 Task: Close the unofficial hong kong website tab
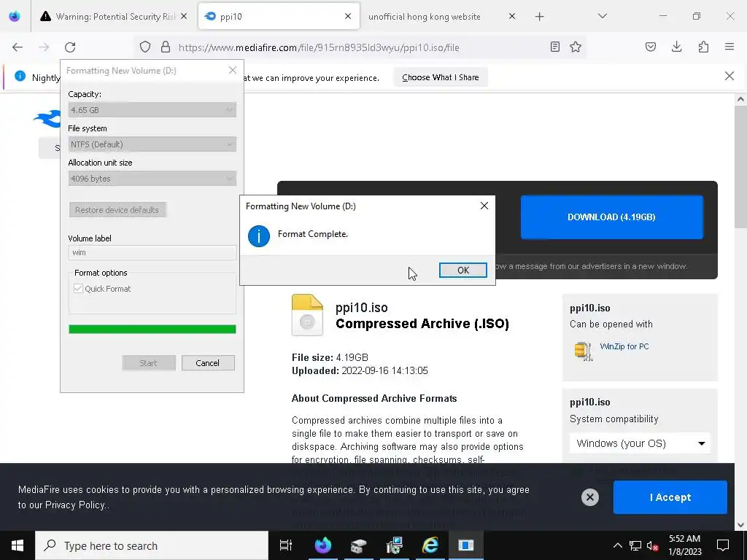pos(511,16)
